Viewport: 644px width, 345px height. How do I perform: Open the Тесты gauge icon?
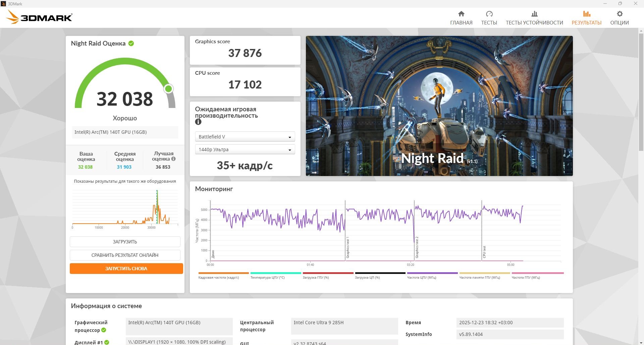click(489, 14)
